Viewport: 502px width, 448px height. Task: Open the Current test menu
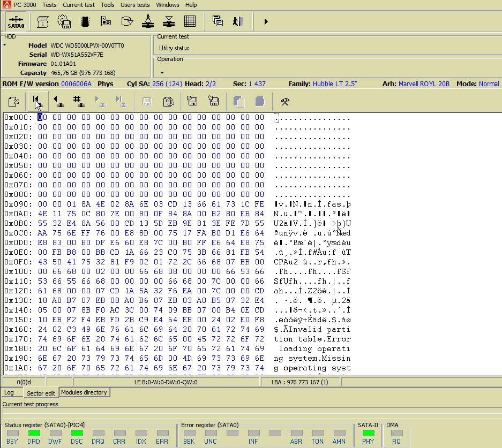[78, 5]
